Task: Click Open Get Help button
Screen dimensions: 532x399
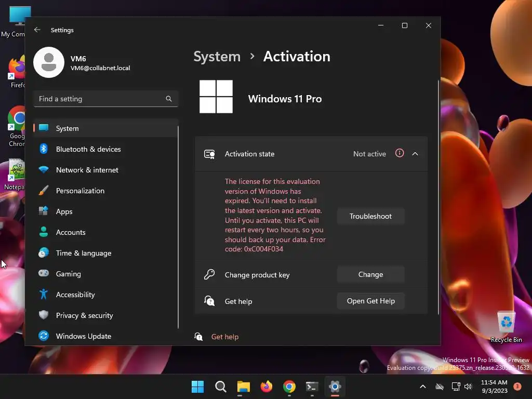Action: [370, 301]
